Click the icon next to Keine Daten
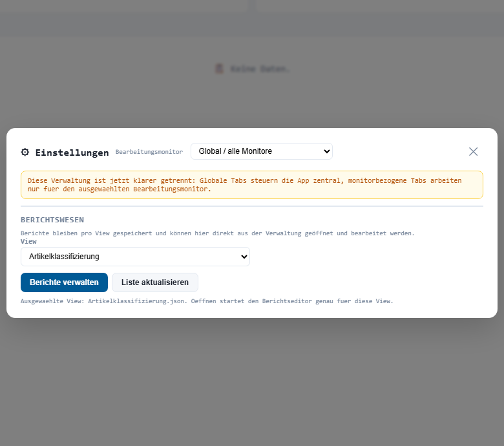Viewport: 504px width, 446px height. [220, 69]
